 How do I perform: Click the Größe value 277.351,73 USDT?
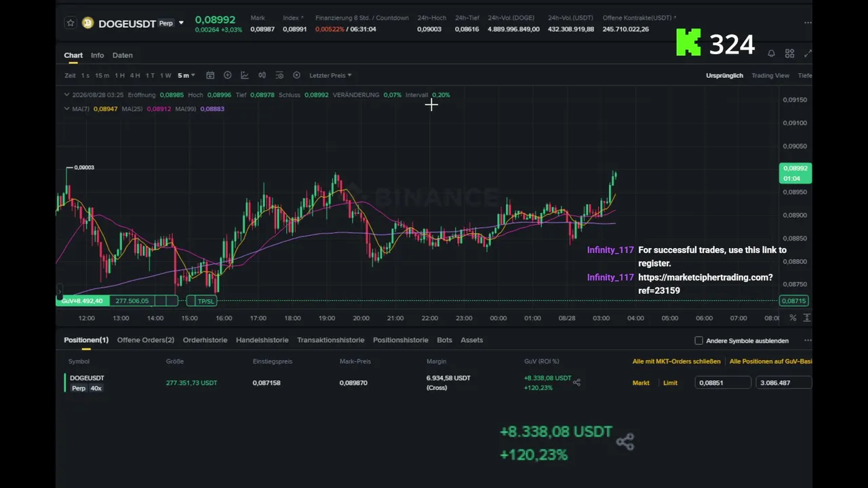coord(192,383)
